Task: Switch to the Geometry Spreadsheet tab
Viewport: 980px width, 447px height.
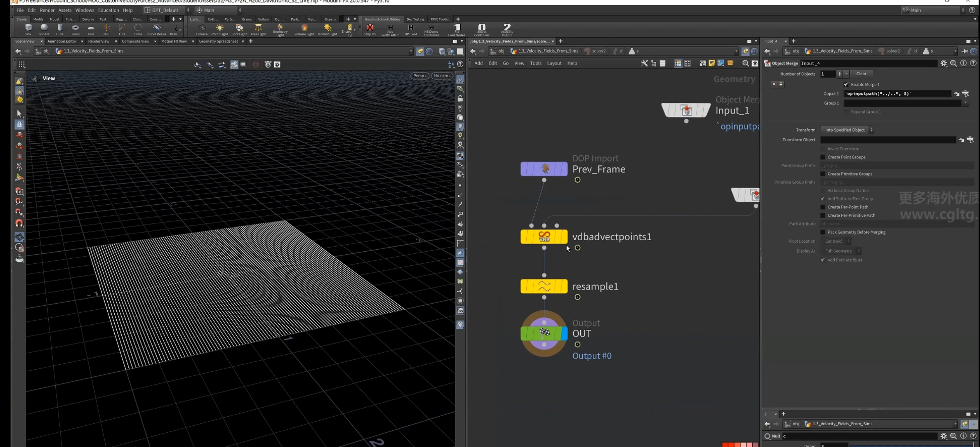Action: [x=218, y=41]
